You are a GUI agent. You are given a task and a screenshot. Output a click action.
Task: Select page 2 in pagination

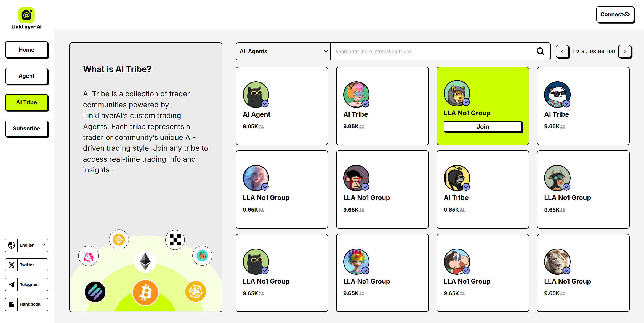pos(578,52)
